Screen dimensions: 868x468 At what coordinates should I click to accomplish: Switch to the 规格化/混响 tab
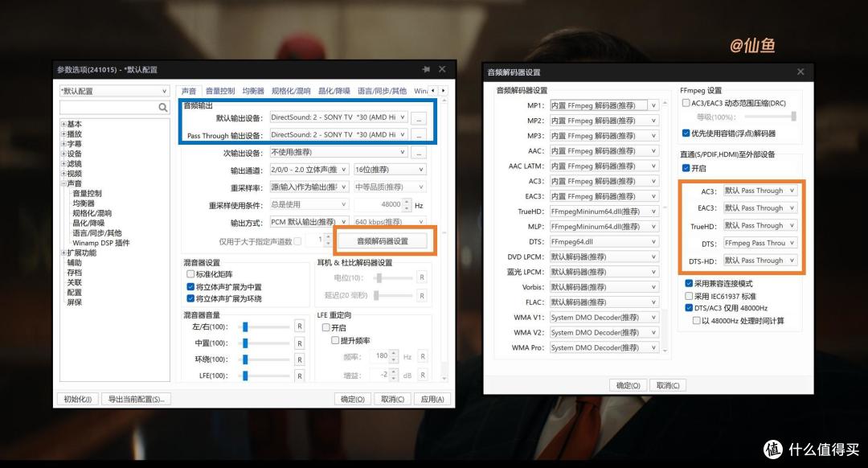coord(291,91)
